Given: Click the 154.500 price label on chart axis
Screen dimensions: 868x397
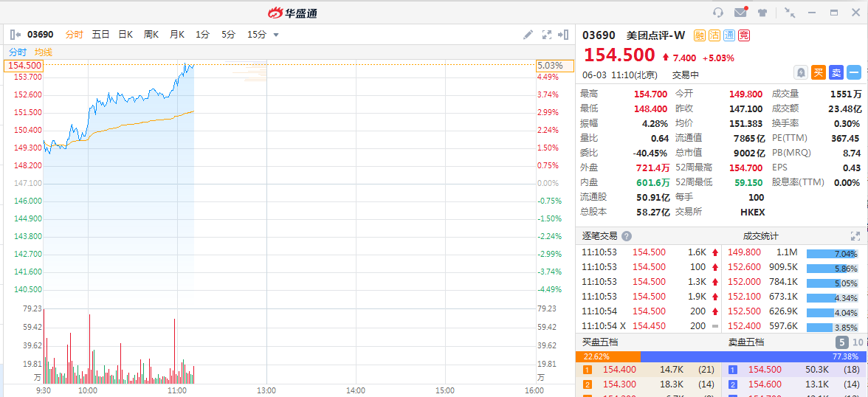Looking at the screenshot, I should click(x=24, y=66).
